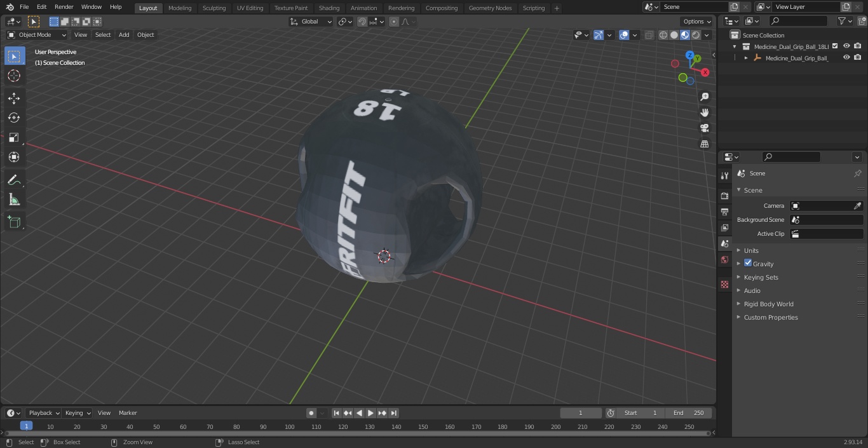Open the Edit menu
Viewport: 868px width, 448px height.
(41, 7)
